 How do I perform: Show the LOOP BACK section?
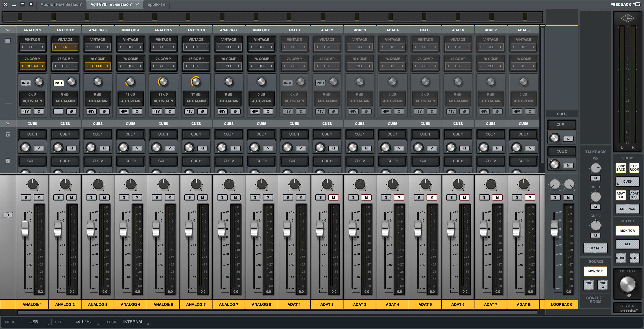click(620, 168)
